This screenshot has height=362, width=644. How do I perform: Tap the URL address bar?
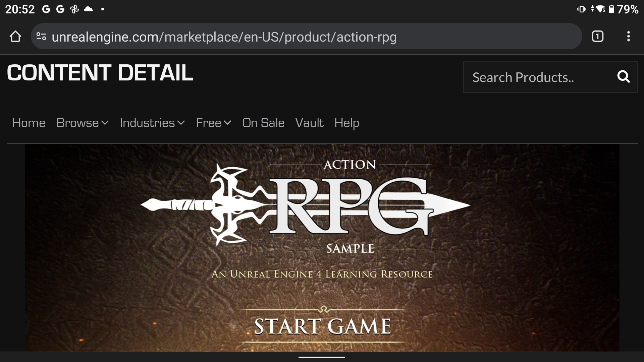[307, 37]
